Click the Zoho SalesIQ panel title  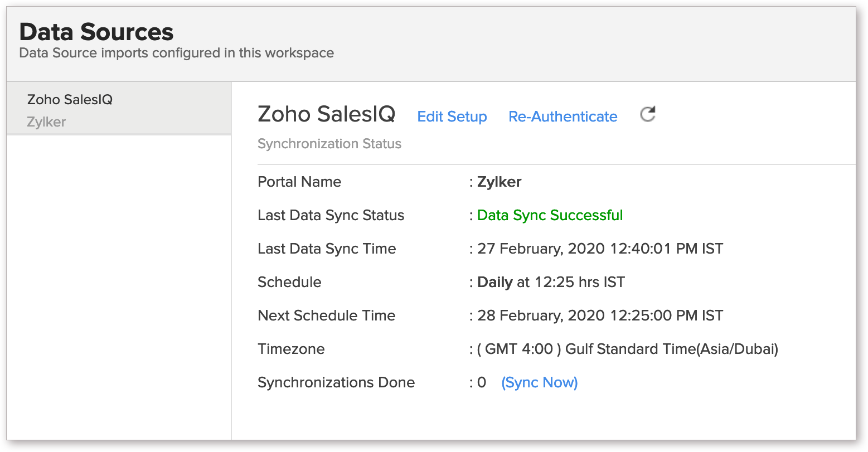tap(326, 114)
